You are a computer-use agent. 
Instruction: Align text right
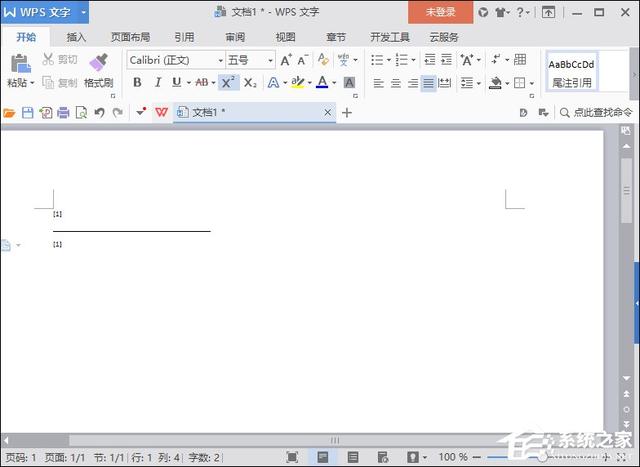[413, 83]
